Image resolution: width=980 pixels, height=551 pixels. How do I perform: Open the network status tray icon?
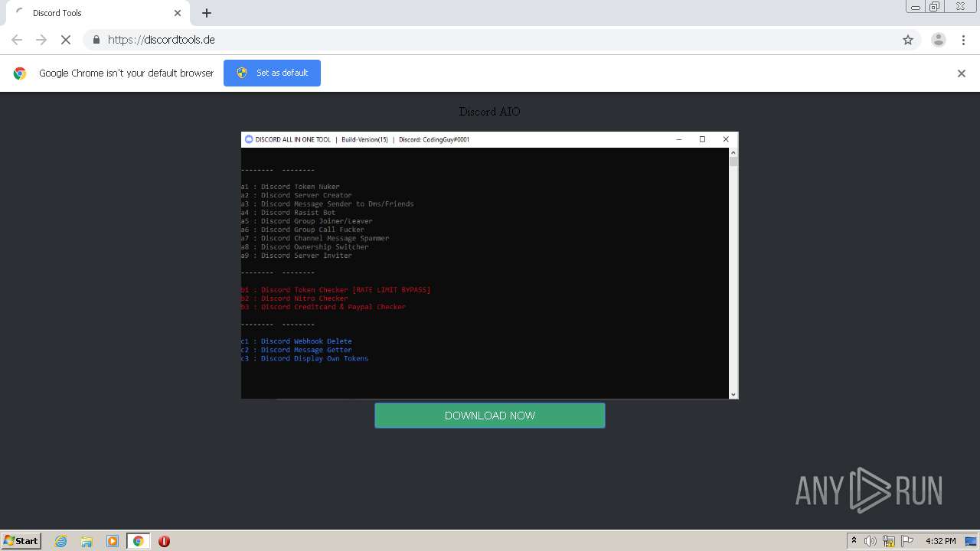pos(889,541)
